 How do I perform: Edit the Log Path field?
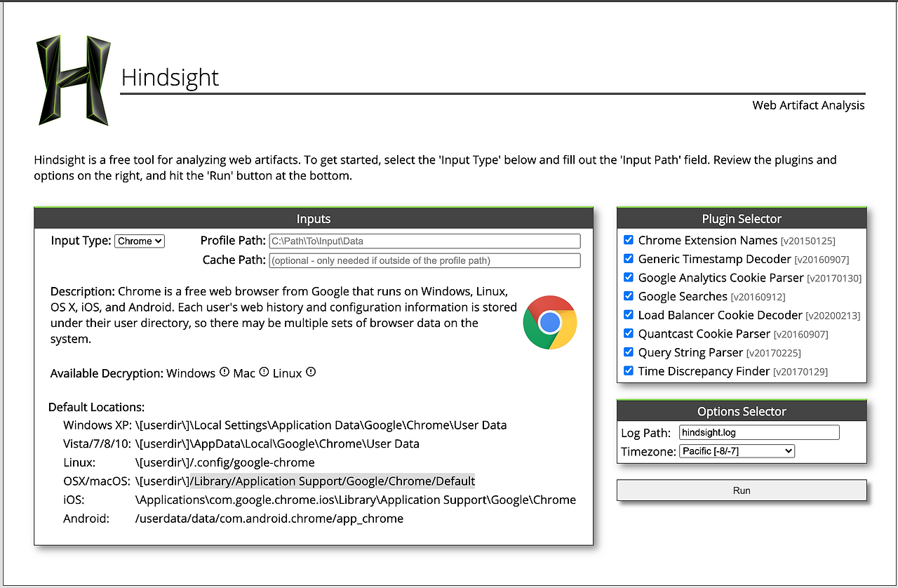[759, 432]
